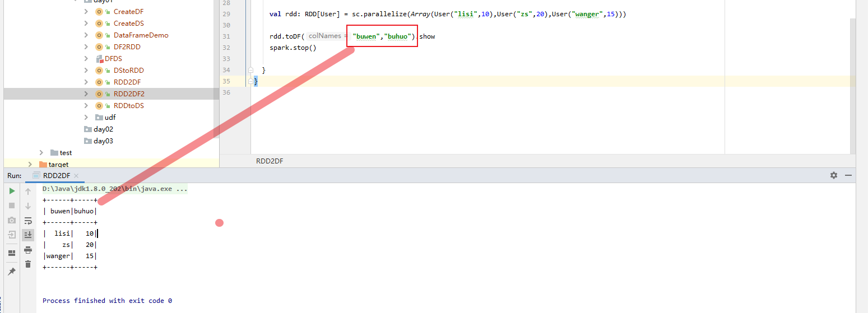Collapse code fold marker on line 34
The width and height of the screenshot is (868, 313).
(251, 70)
